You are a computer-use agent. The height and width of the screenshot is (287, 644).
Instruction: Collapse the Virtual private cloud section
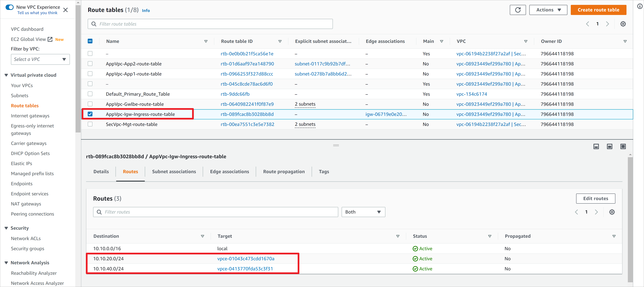click(x=6, y=75)
